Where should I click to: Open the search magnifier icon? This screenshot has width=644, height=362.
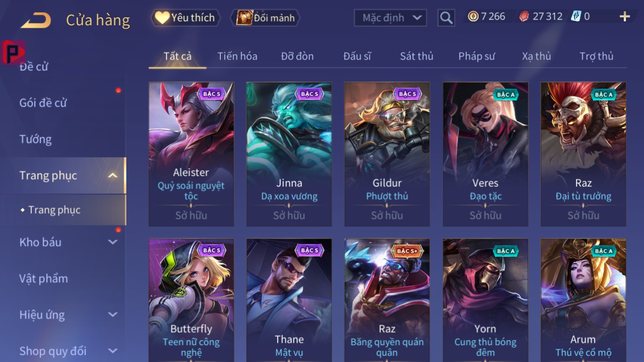tap(446, 17)
